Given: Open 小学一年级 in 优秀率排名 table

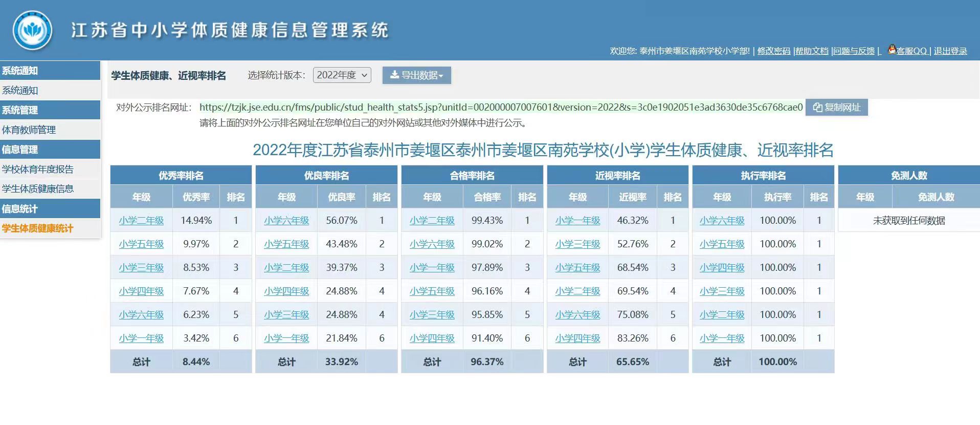Looking at the screenshot, I should 141,338.
